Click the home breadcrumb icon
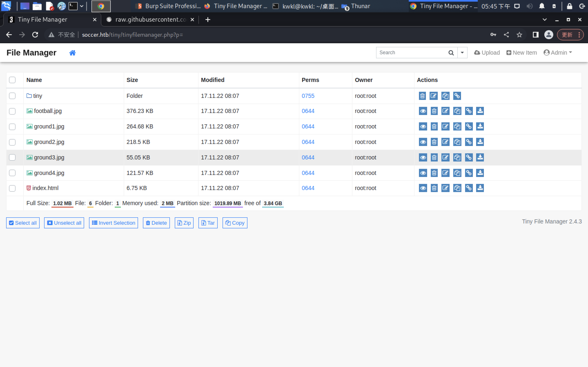Screen dimensions: 588x367 point(72,53)
